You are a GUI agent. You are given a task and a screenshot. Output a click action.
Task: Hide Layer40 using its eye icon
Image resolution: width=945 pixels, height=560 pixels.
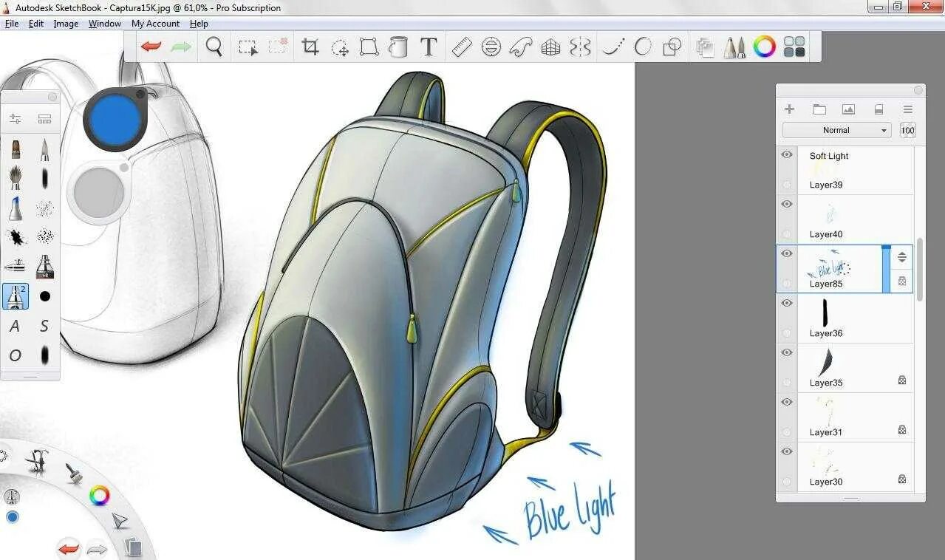(x=787, y=204)
